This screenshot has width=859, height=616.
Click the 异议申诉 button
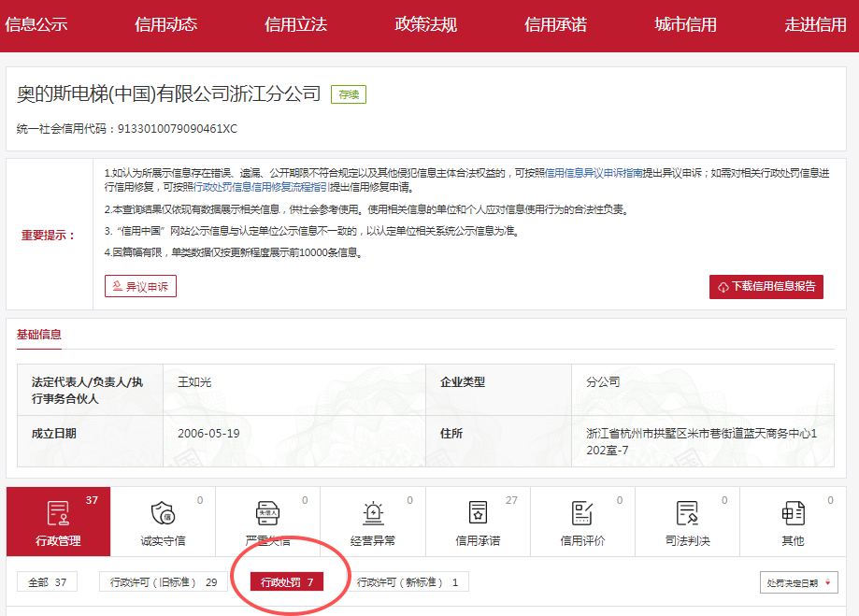coord(140,286)
